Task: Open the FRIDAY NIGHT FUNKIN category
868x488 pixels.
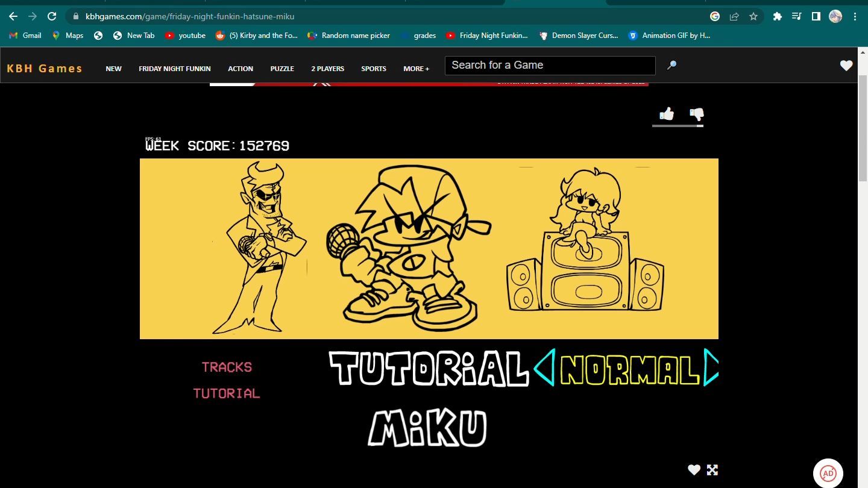Action: tap(174, 69)
